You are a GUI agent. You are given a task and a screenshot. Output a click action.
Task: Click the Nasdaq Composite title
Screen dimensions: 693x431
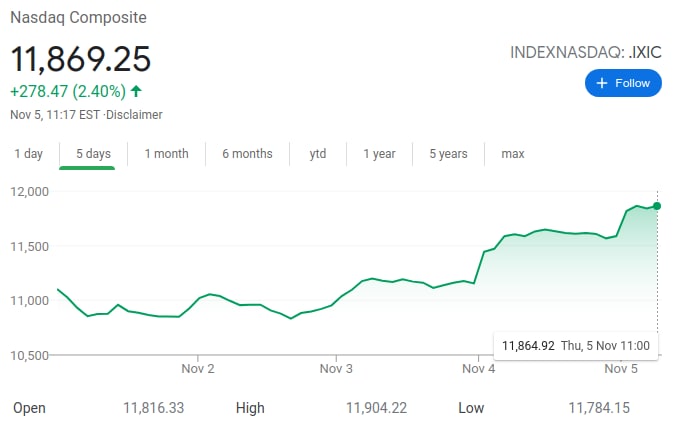pos(78,18)
